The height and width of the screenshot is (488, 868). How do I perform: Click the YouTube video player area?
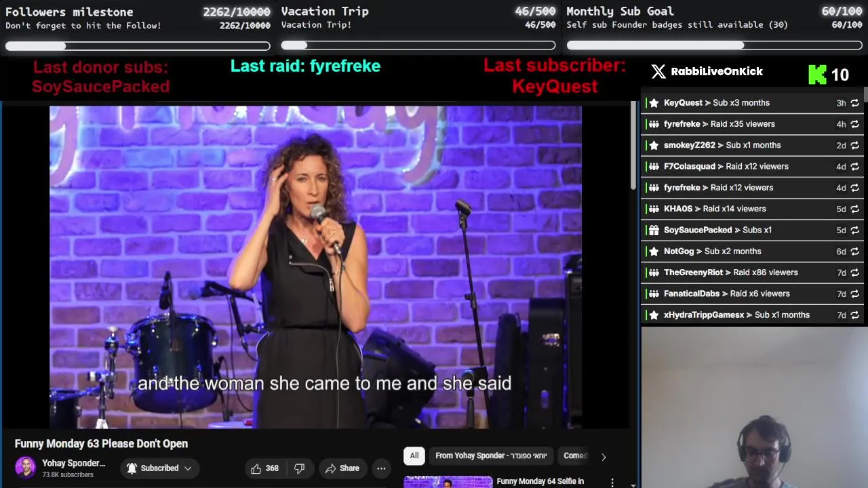(315, 266)
